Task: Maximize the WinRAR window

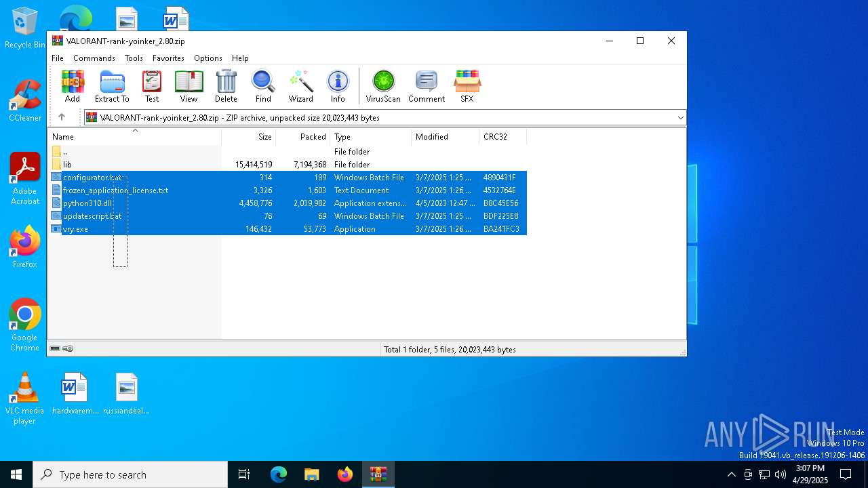Action: click(x=639, y=41)
